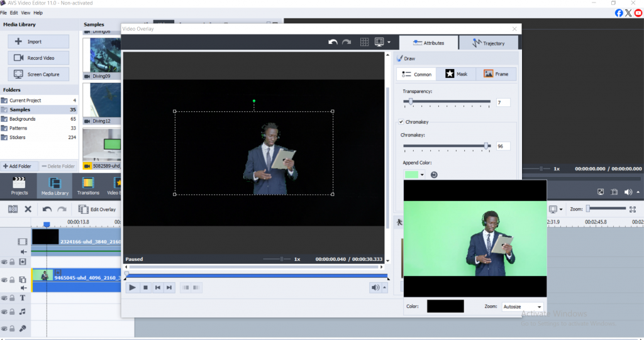Expand the preview display mode dropdown arrow
The width and height of the screenshot is (644, 340).
click(389, 43)
